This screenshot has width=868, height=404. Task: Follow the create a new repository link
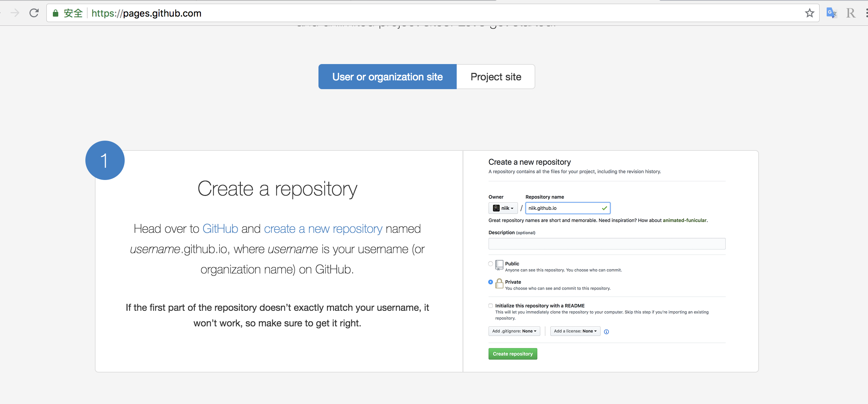[323, 229]
